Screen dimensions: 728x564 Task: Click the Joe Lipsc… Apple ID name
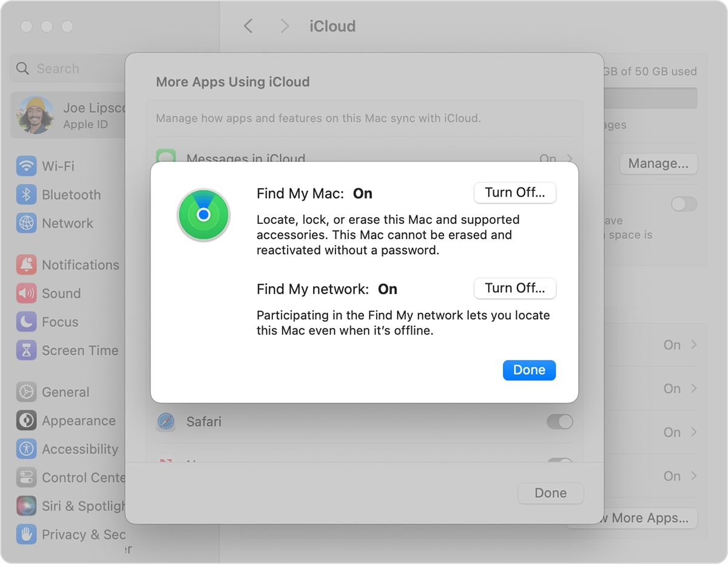coord(94,109)
